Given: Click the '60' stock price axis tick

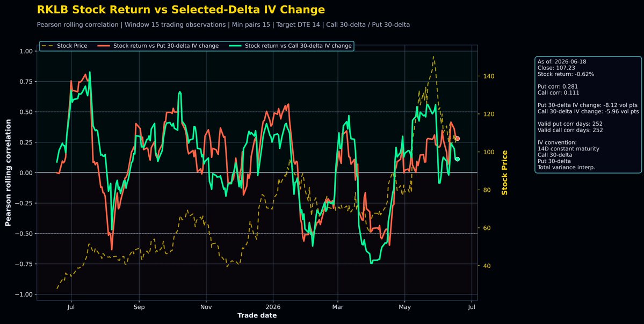Looking at the screenshot, I should coord(487,228).
